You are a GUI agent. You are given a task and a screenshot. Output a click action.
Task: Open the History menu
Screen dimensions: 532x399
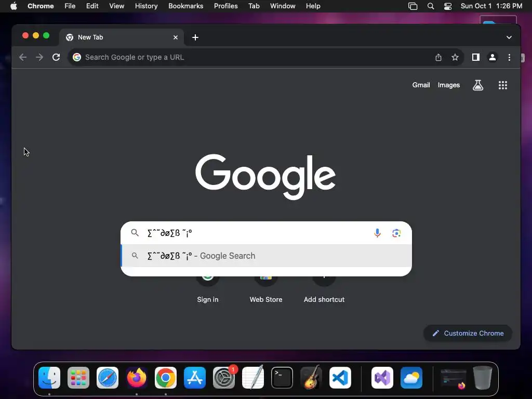tap(146, 6)
